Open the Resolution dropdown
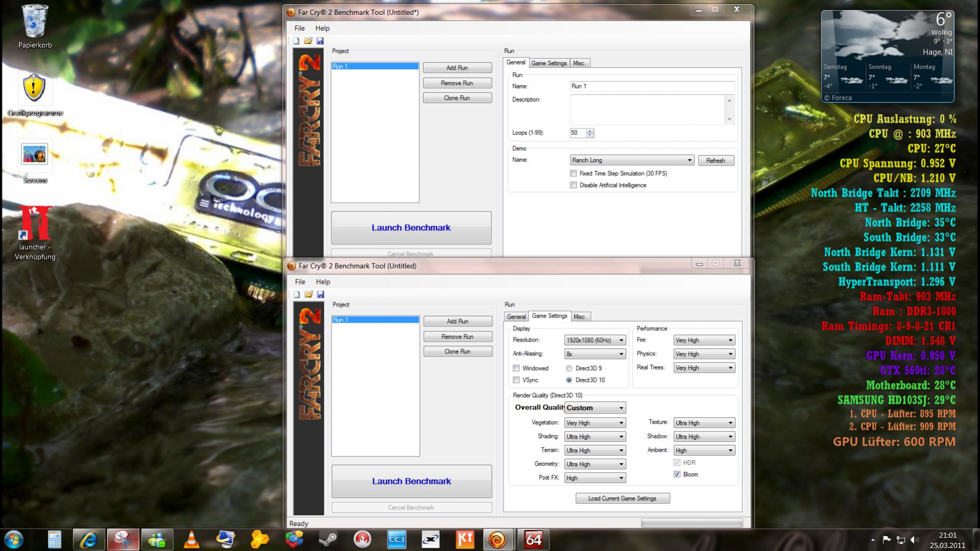Screen dimensions: 980x551 pos(595,340)
